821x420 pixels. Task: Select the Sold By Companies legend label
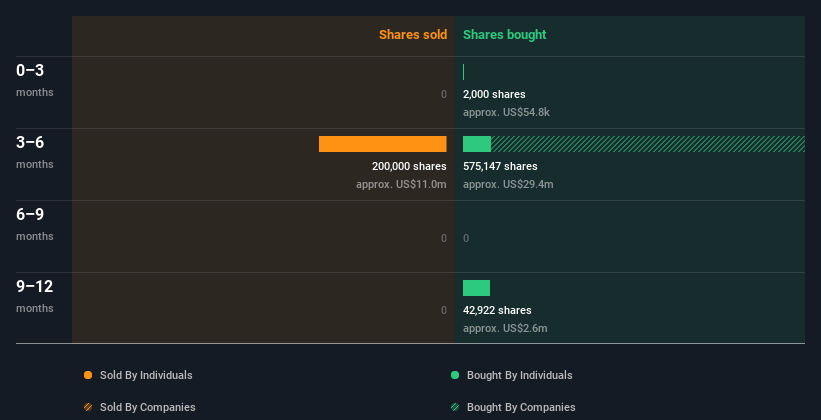coord(148,407)
